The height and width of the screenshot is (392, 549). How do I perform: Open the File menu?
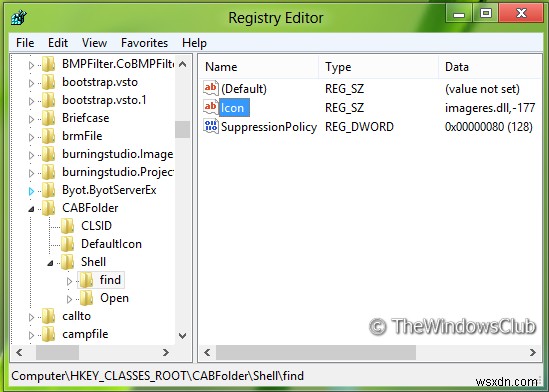(x=25, y=43)
